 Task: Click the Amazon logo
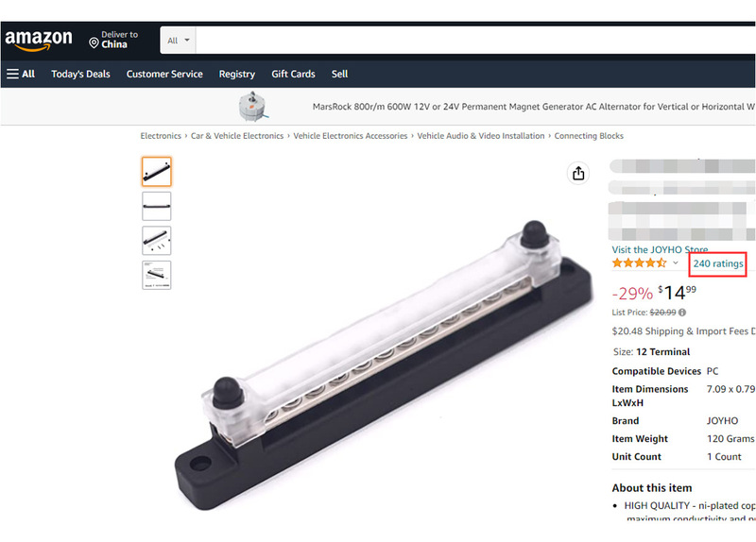pyautogui.click(x=39, y=40)
